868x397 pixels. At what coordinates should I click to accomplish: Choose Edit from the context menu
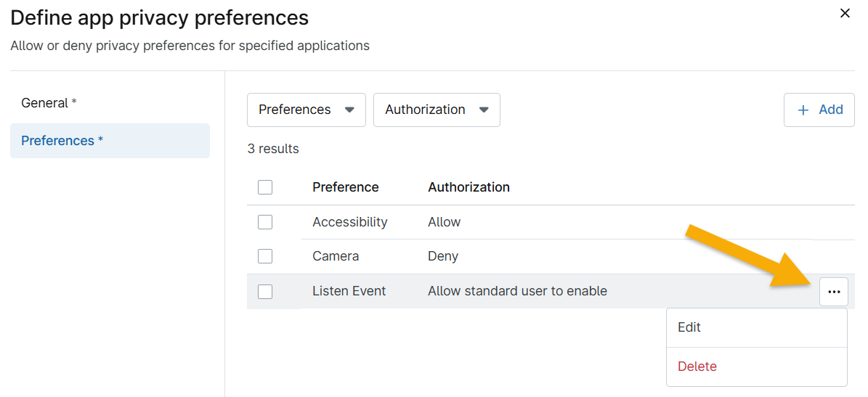689,327
